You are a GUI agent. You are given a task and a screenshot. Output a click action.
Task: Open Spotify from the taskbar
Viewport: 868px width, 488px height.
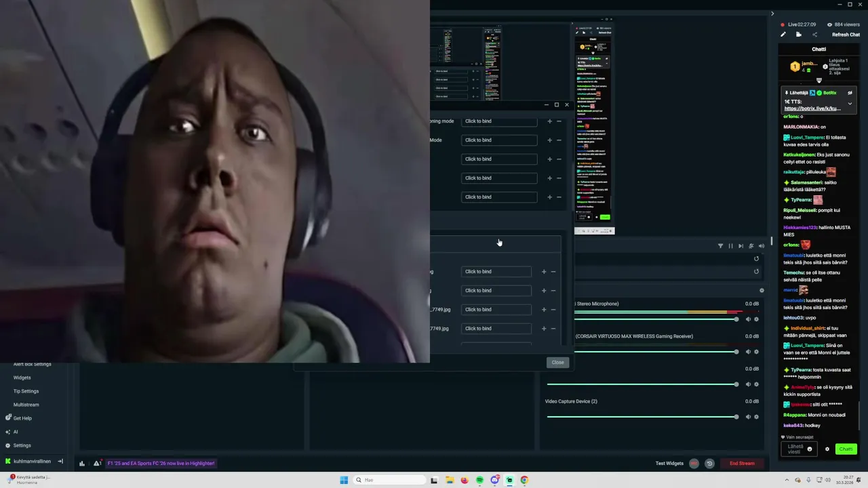coord(479,480)
